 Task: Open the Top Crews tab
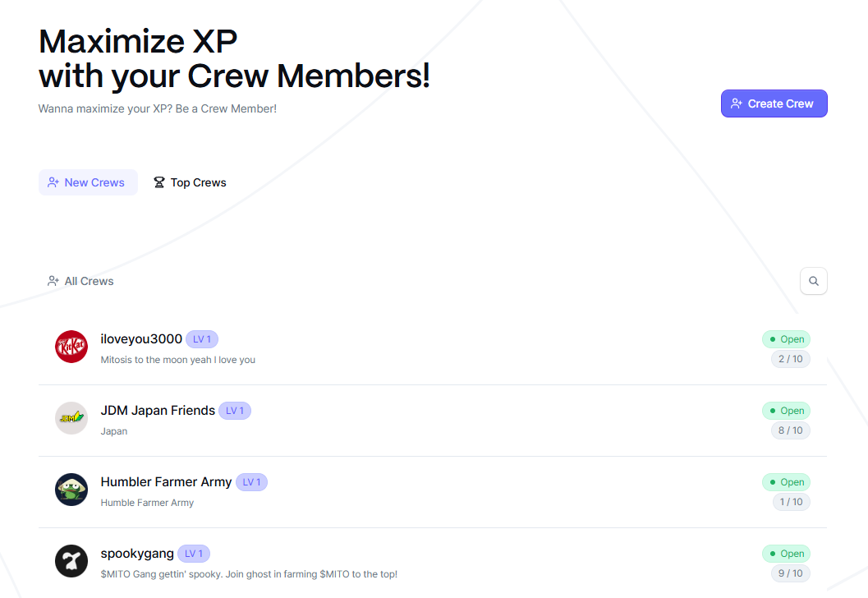(190, 182)
